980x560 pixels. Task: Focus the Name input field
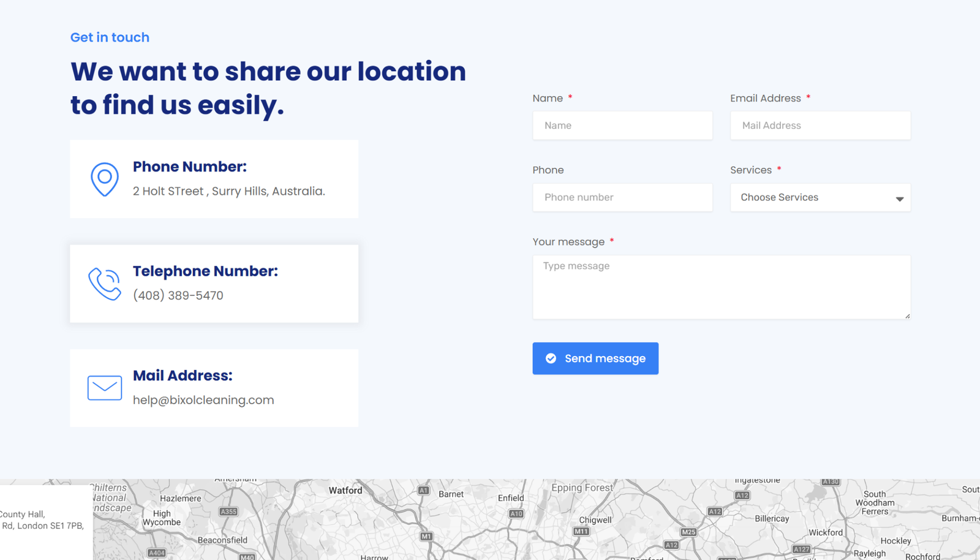pos(622,126)
